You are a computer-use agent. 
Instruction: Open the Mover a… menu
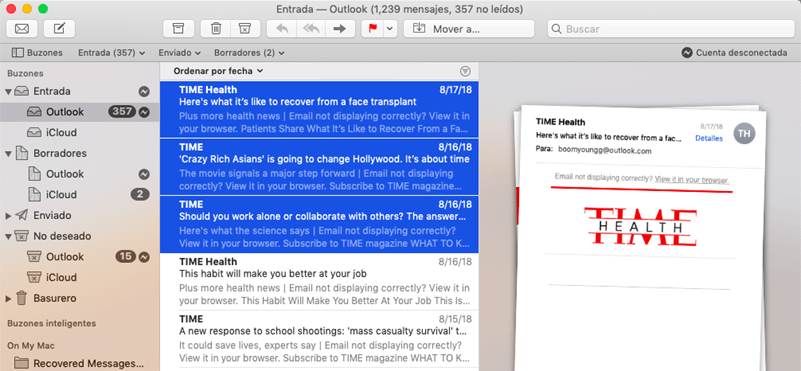coord(468,29)
